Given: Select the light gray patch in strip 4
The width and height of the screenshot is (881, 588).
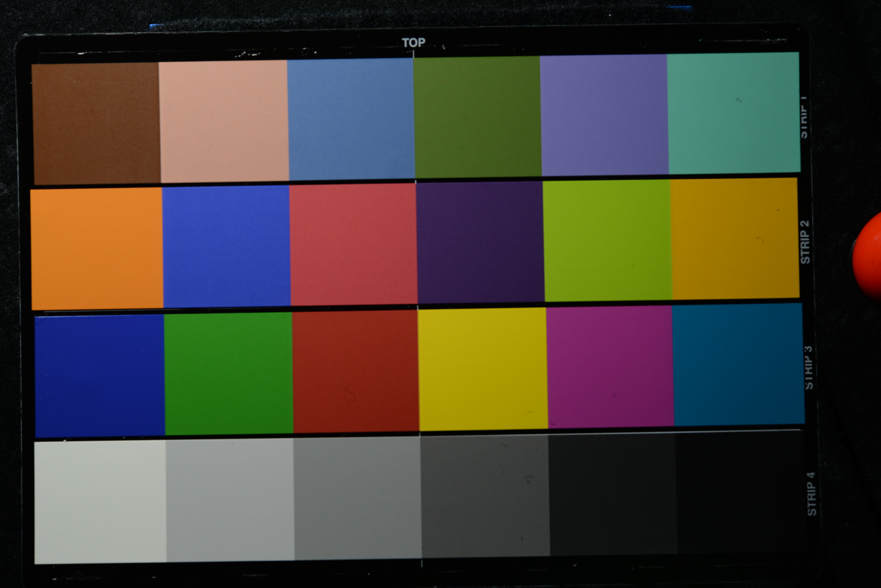Looking at the screenshot, I should pyautogui.click(x=230, y=500).
